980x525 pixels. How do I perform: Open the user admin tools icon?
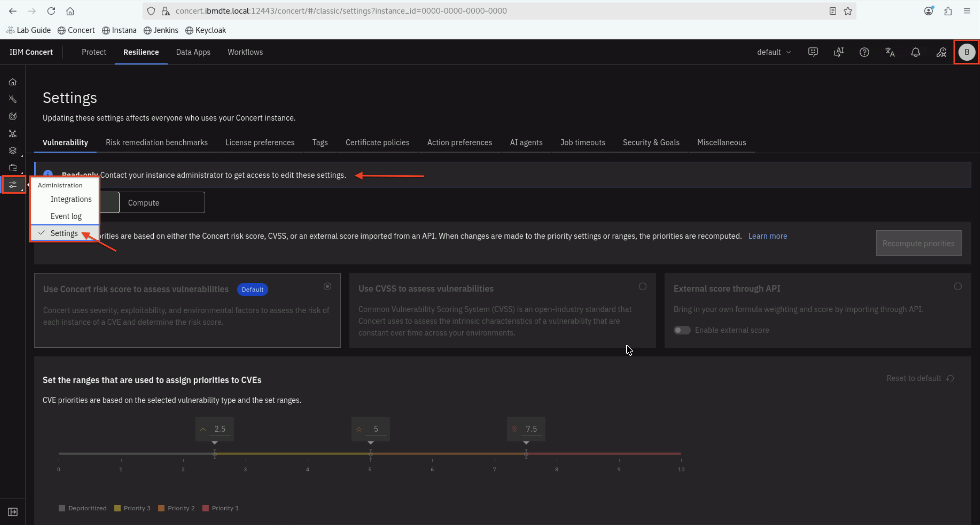pyautogui.click(x=941, y=52)
